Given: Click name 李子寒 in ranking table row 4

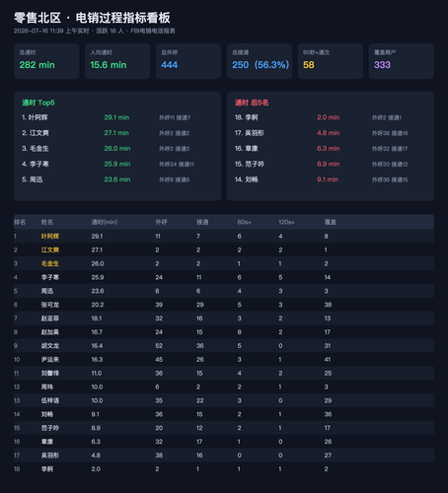Looking at the screenshot, I should click(50, 277).
